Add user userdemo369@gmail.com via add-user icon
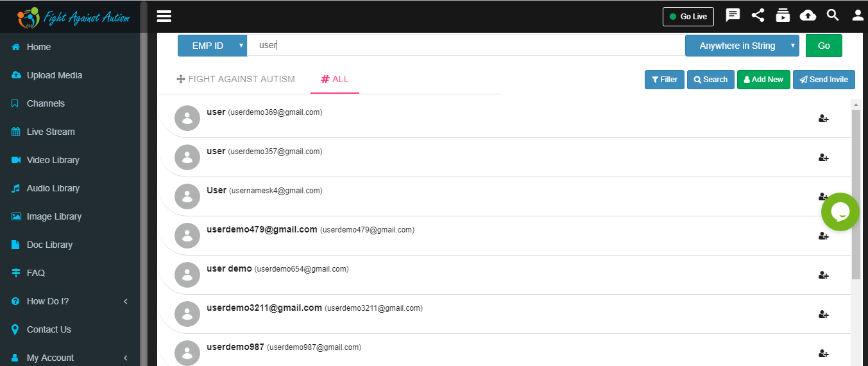The width and height of the screenshot is (868, 366). coord(824,119)
